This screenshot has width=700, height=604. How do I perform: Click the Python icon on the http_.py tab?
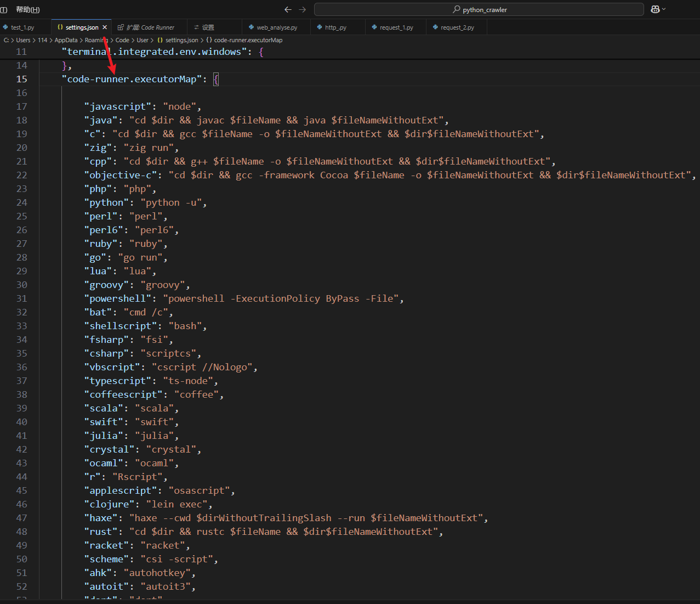point(318,26)
